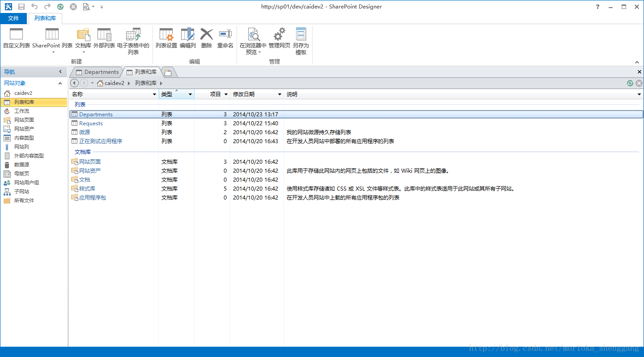Viewport: 644px width, 357px height.
Task: Open the 正在测试应用程序 list link
Action: 101,141
